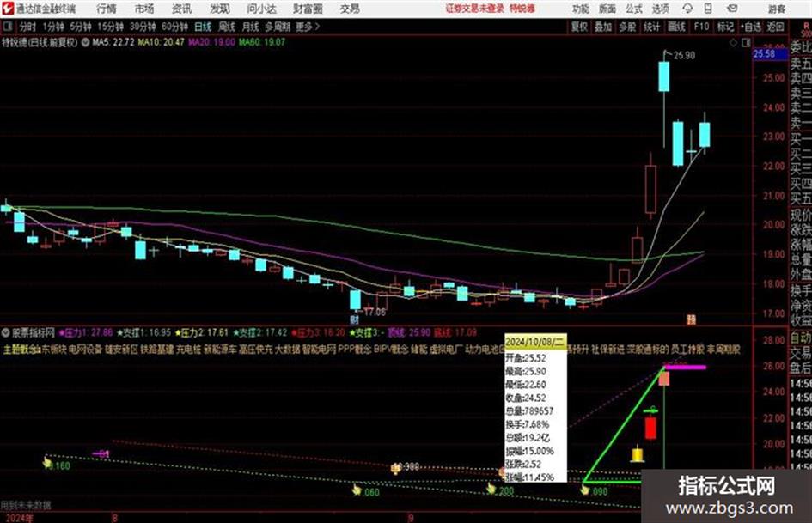This screenshot has height=523, width=812.
Task: Click the 画线 toolbar button
Action: click(x=677, y=27)
